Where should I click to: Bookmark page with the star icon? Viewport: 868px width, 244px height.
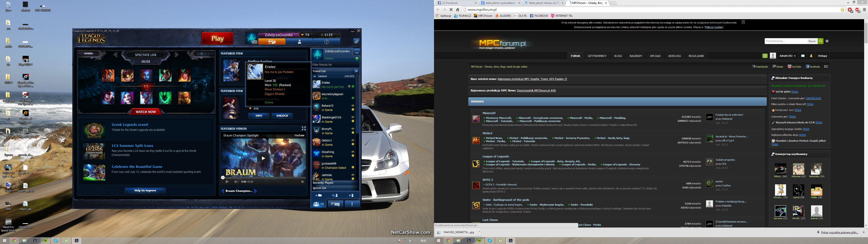842,10
